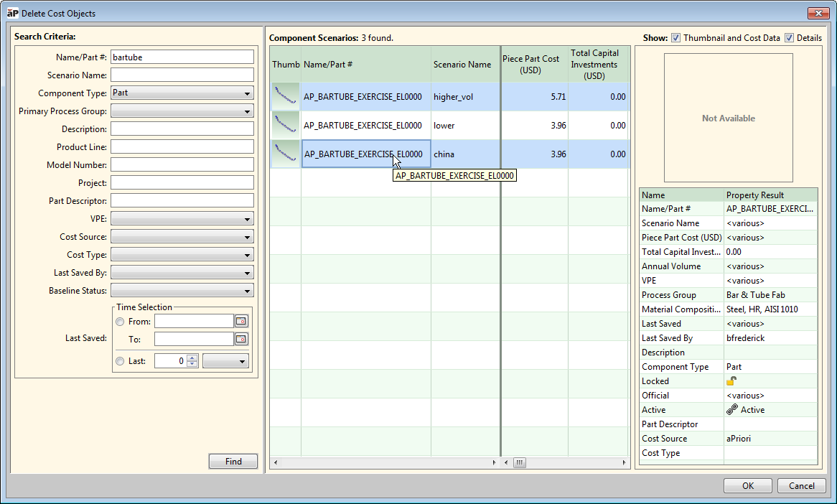Uncheck the Details checkbox
This screenshot has width=837, height=504.
click(x=789, y=38)
